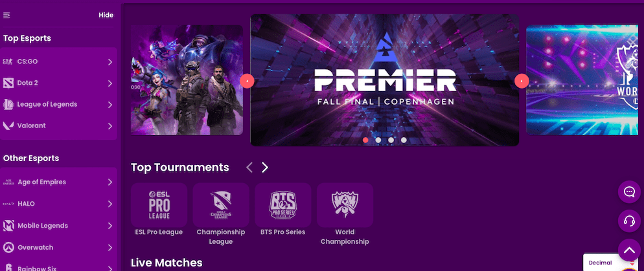Select the fourth carousel dot indicator
The image size is (644, 271).
[x=404, y=140]
